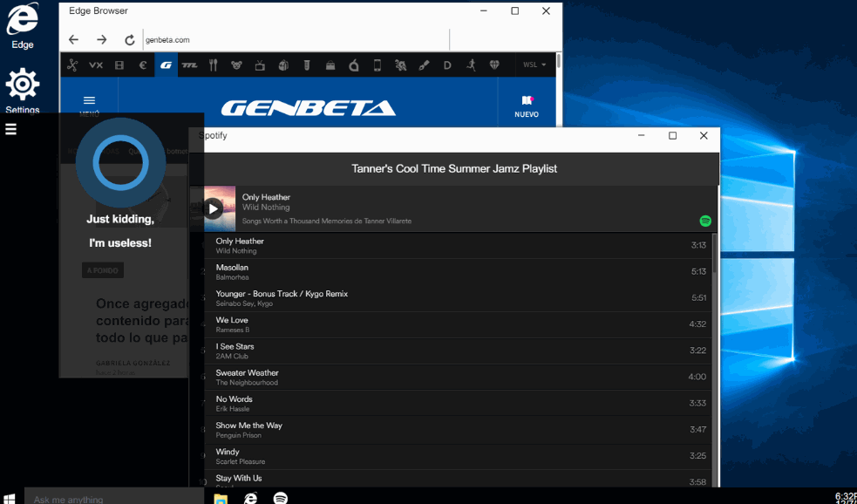This screenshot has height=504, width=857.
Task: Open the Cortana hamburger menu
Action: 11,129
